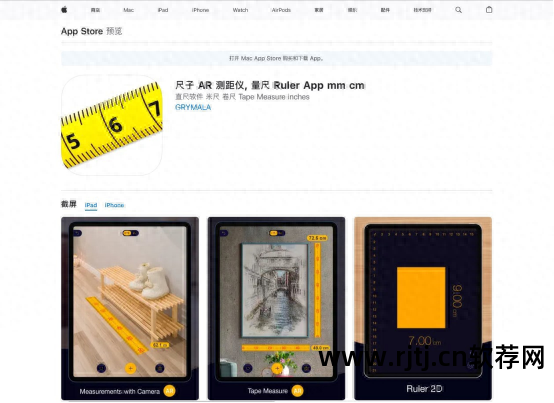This screenshot has height=403, width=554.
Task: Click the orange rectangle in Ruler 2D
Action: pyautogui.click(x=421, y=298)
